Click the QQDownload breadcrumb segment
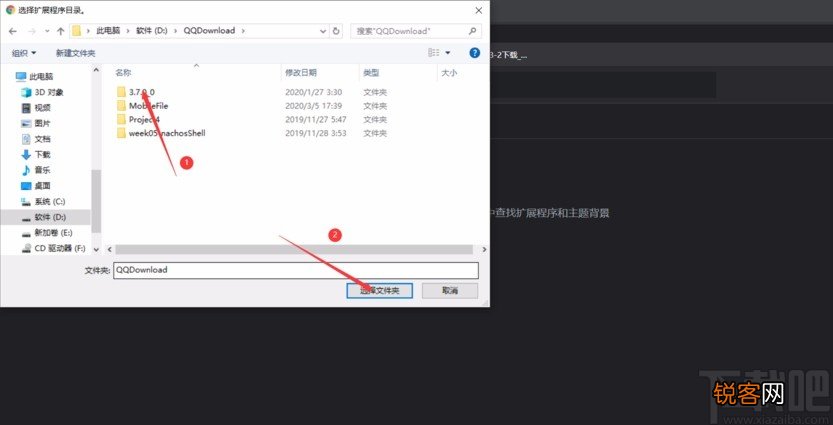Image resolution: width=833 pixels, height=425 pixels. [x=209, y=31]
